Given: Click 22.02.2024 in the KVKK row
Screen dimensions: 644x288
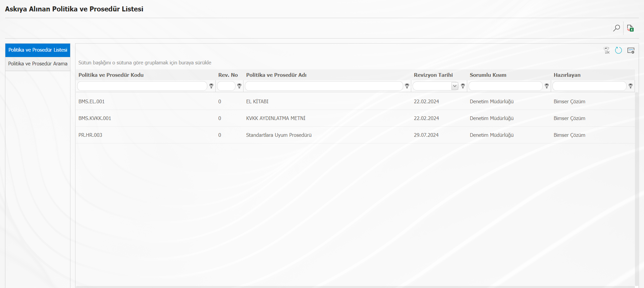Looking at the screenshot, I should coord(426,118).
